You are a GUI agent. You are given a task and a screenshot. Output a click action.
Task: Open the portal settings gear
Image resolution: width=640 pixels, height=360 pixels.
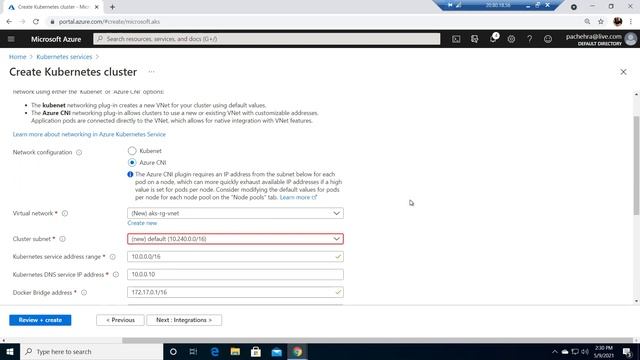(511, 39)
